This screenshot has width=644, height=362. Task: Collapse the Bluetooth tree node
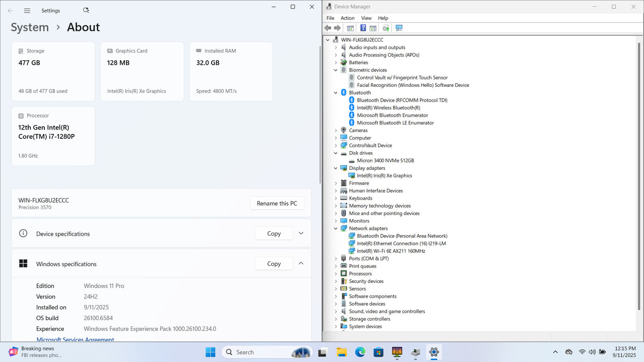(336, 93)
